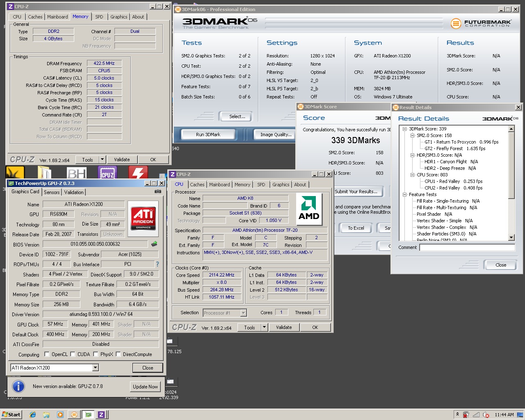The width and height of the screenshot is (525, 420).
Task: Click the blue info icon in update notice
Action: tap(18, 386)
